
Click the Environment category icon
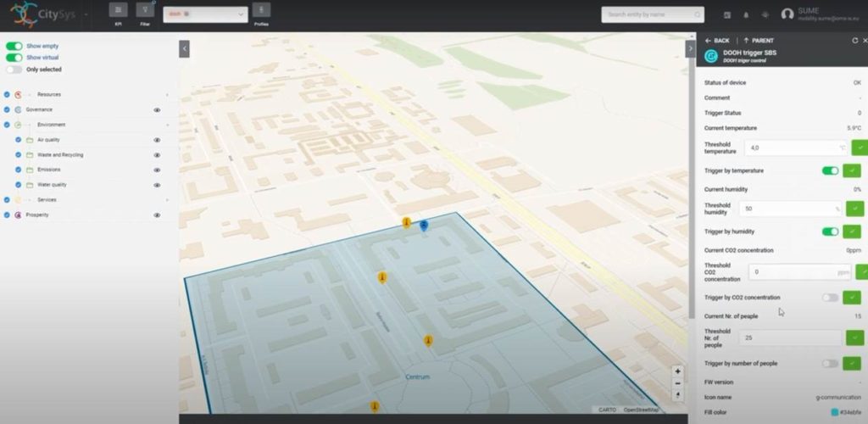click(19, 125)
